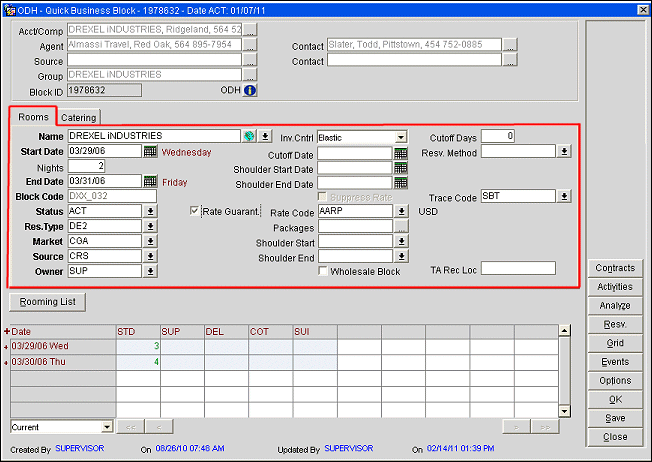The height and width of the screenshot is (462, 652).
Task: Open the Status ACT dropdown arrow
Action: (x=150, y=211)
